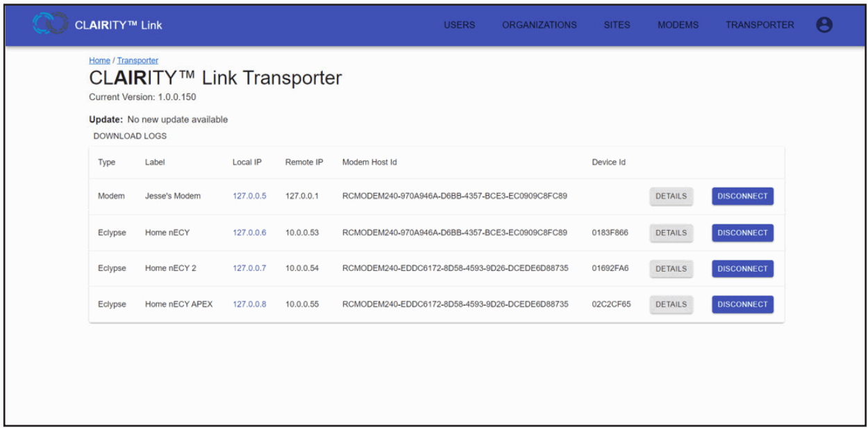
Task: Open the SITES menu item
Action: [617, 25]
